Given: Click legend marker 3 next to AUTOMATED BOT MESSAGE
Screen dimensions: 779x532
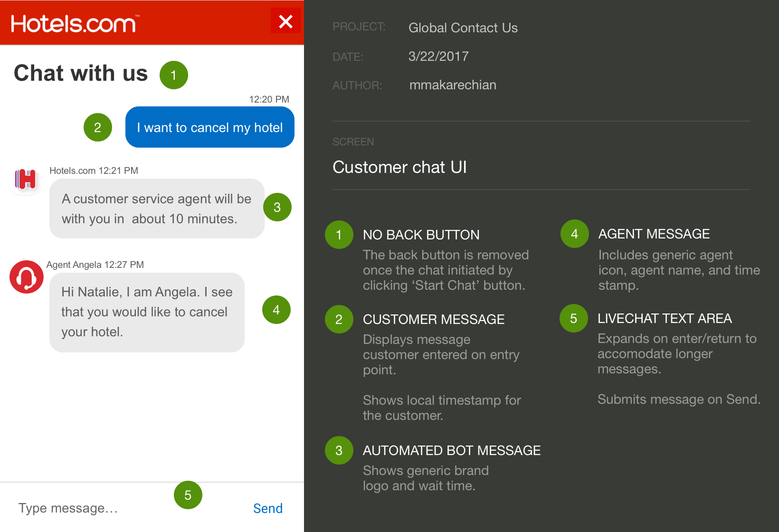Looking at the screenshot, I should point(339,450).
